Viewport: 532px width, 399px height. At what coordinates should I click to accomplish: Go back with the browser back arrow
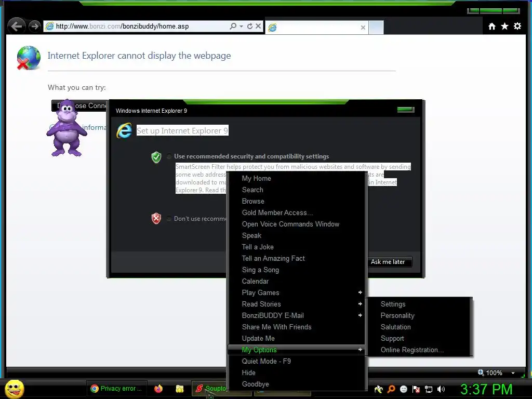pos(16,26)
